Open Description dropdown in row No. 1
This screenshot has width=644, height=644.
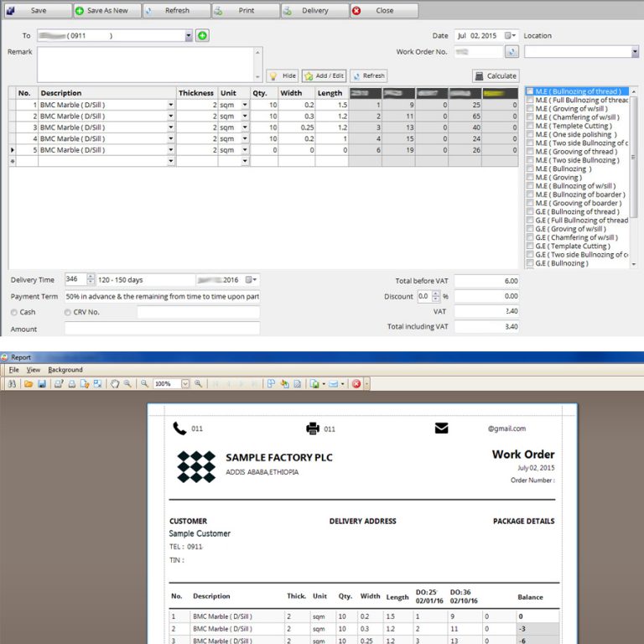pyautogui.click(x=171, y=105)
